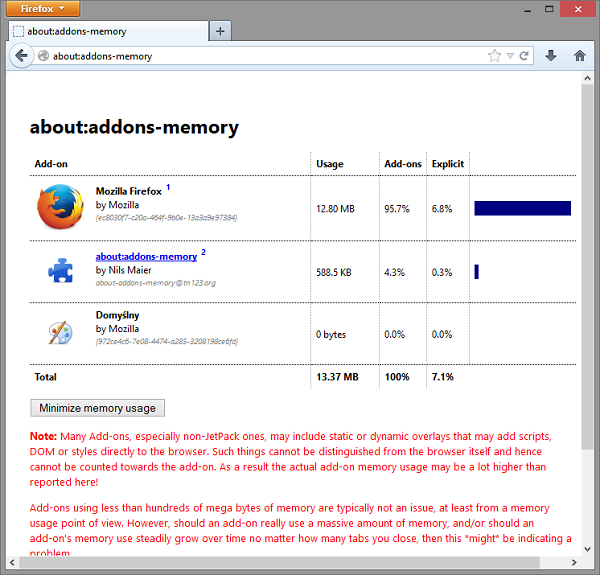Open a new tab with plus button
Viewport: 600px width, 575px height.
click(x=220, y=31)
